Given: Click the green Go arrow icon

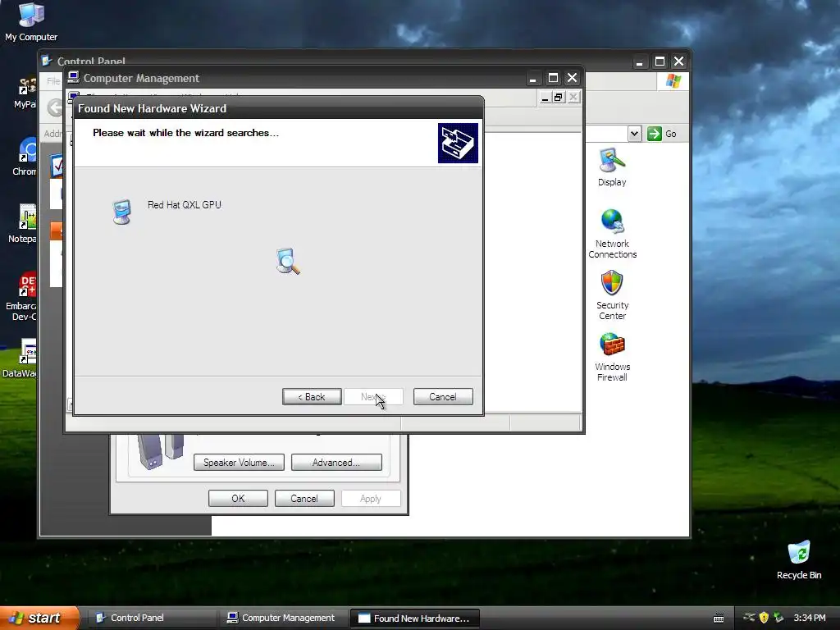Looking at the screenshot, I should click(x=654, y=134).
